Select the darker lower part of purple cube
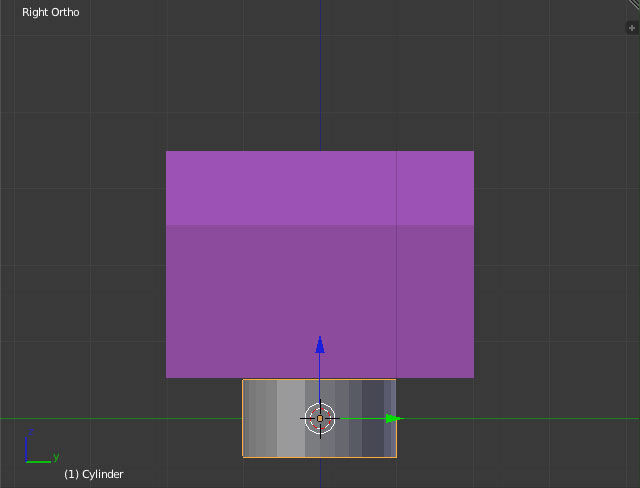This screenshot has height=488, width=640. [240, 300]
